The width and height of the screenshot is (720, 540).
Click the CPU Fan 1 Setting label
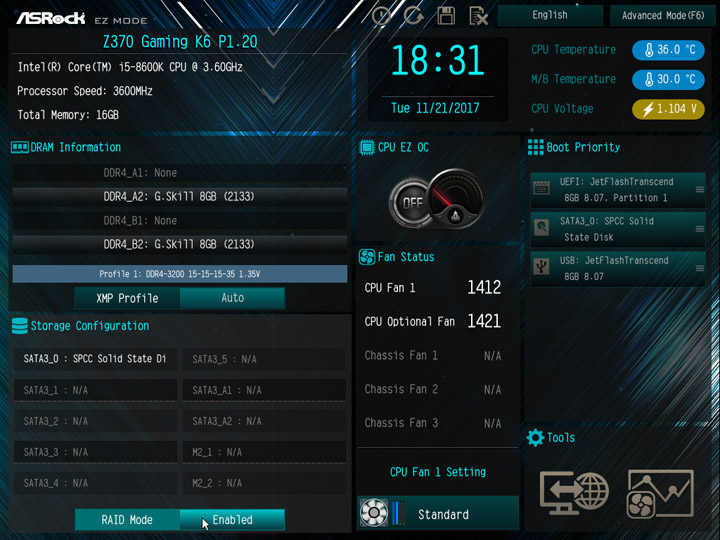coord(438,472)
